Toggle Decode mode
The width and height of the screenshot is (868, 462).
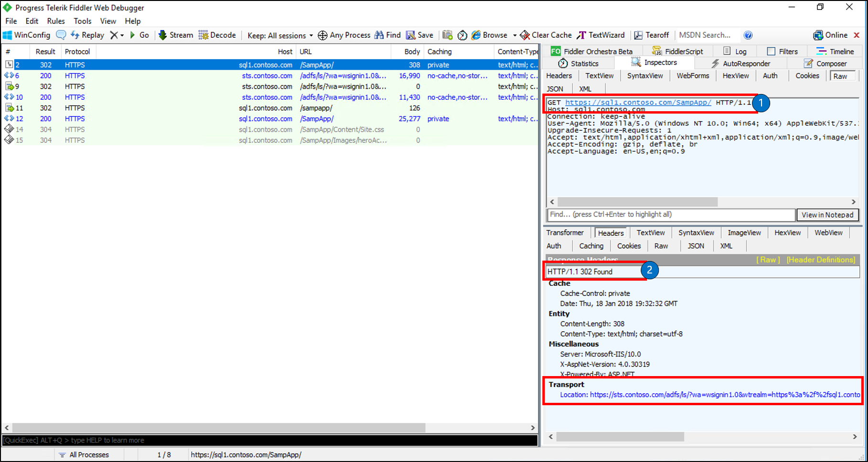tap(217, 35)
